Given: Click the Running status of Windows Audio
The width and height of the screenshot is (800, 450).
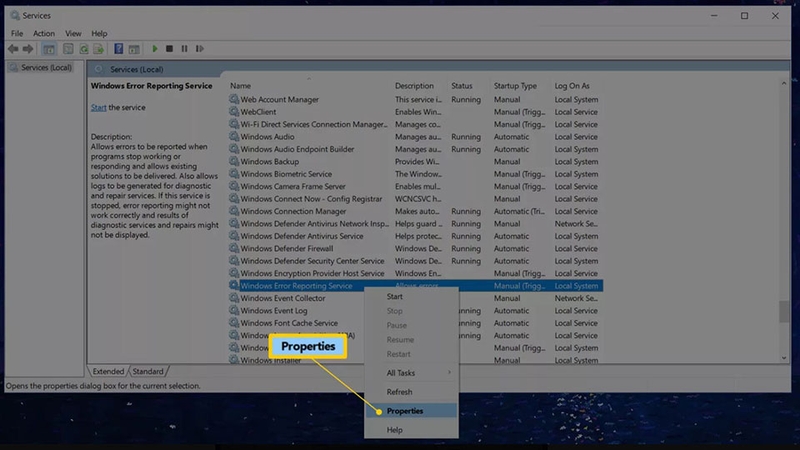Looking at the screenshot, I should 466,137.
